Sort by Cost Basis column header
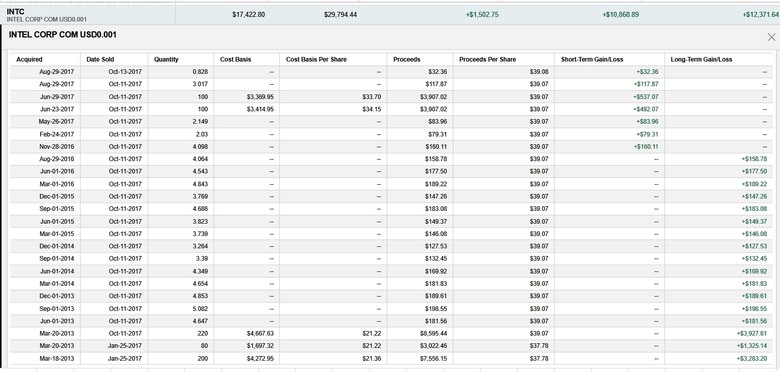Viewport: 780px width, 372px height. [x=235, y=60]
